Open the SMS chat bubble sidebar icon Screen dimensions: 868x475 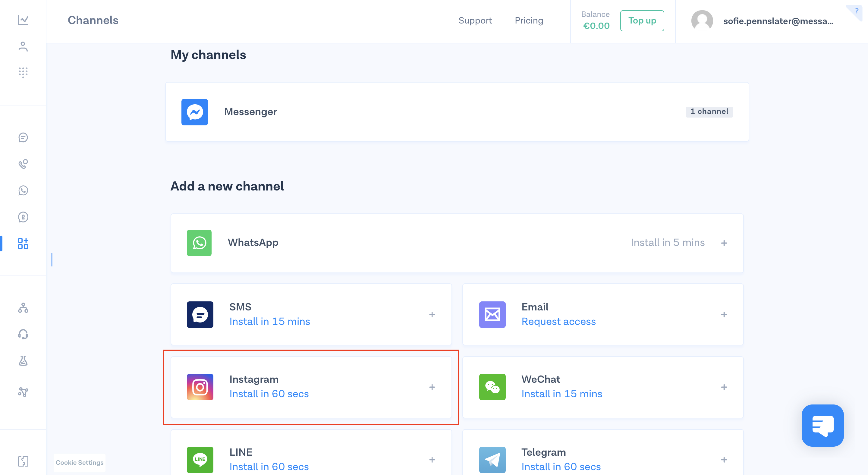coord(23,137)
